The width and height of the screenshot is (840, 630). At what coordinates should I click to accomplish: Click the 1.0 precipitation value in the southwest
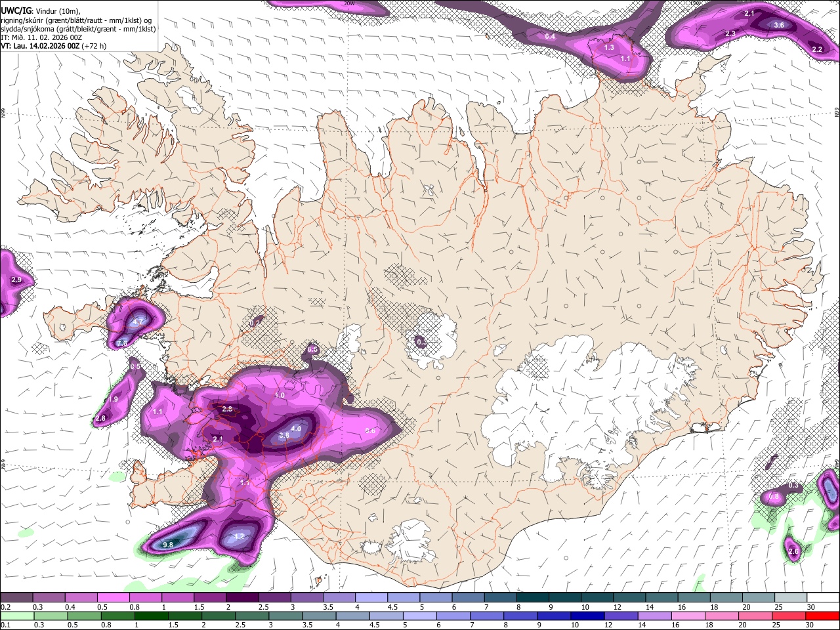280,396
